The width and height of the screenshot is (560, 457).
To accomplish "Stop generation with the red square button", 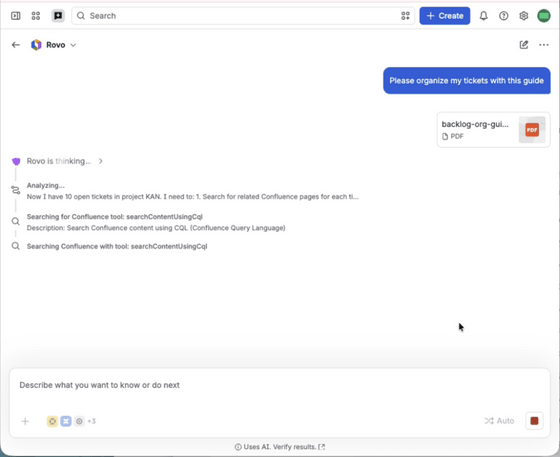I will point(534,421).
